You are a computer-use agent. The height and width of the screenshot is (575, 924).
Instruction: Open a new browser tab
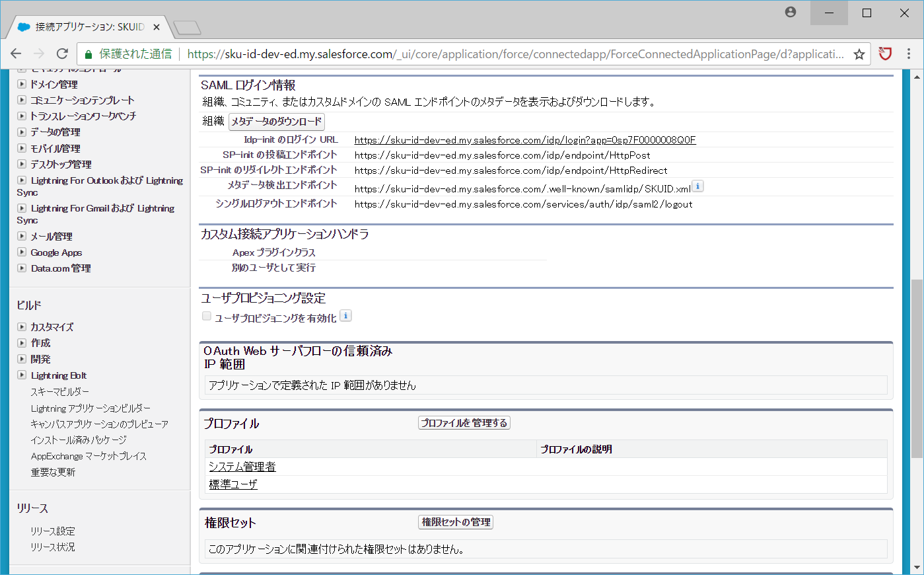[187, 28]
